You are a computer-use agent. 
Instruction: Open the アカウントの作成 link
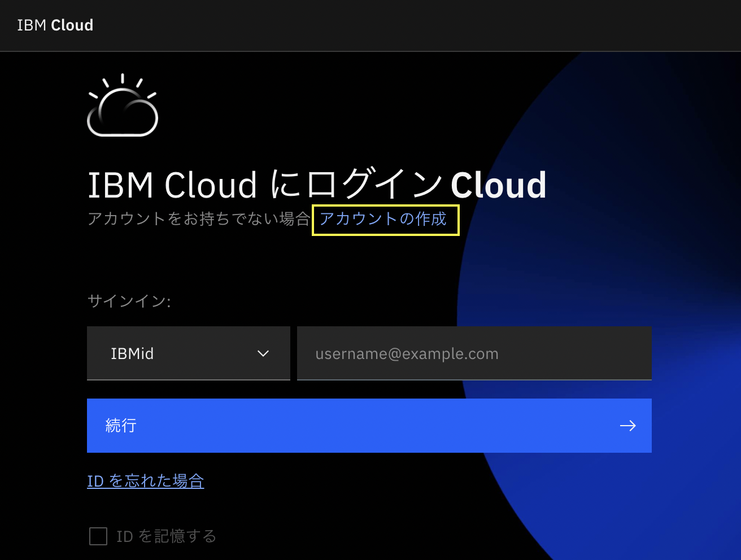pyautogui.click(x=386, y=220)
